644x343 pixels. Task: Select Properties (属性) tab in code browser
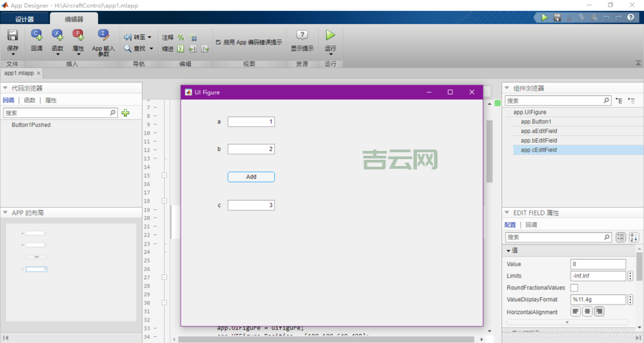[51, 100]
